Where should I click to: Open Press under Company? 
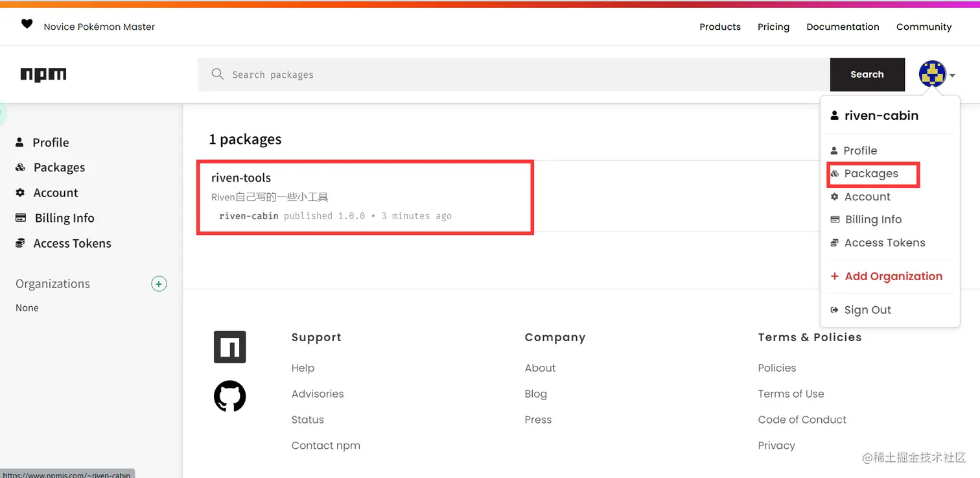[538, 420]
